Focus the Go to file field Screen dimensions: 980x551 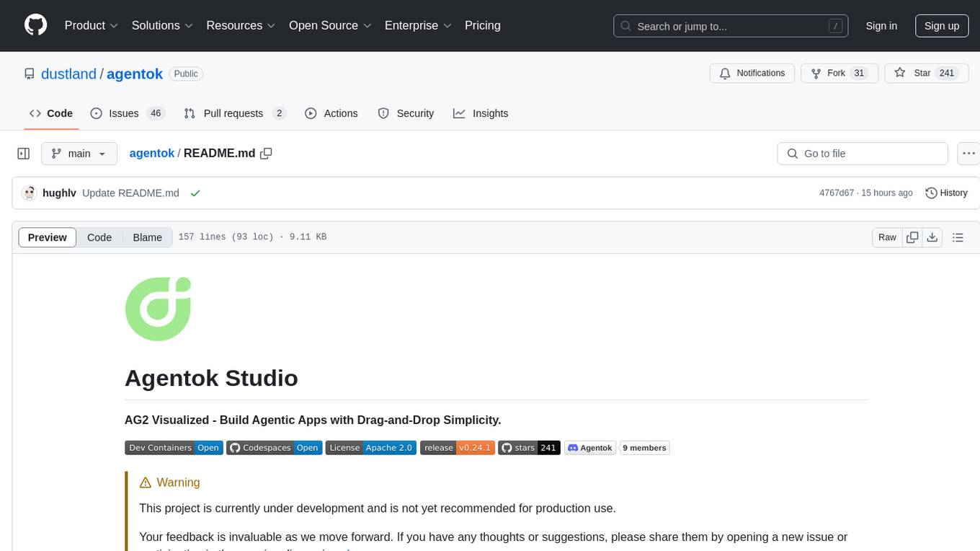click(x=863, y=154)
